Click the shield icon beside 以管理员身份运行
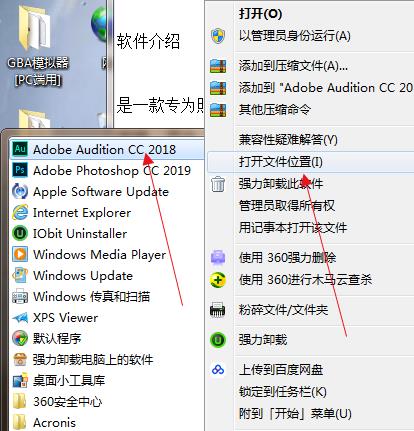Image resolution: width=414 pixels, height=431 pixels. pos(218,36)
